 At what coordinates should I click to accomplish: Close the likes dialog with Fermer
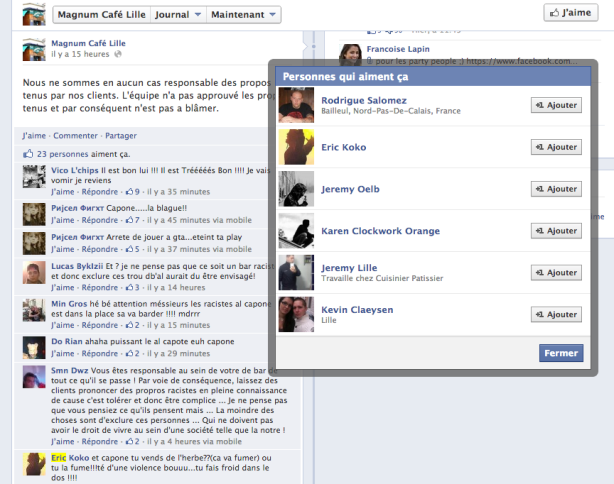coord(561,353)
